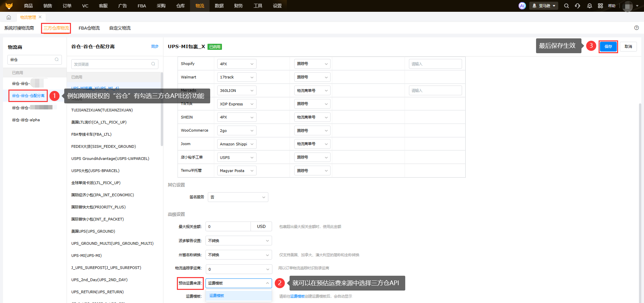Select TUIJIANZIXUAN channel
This screenshot has width=644, height=303.
click(x=102, y=110)
